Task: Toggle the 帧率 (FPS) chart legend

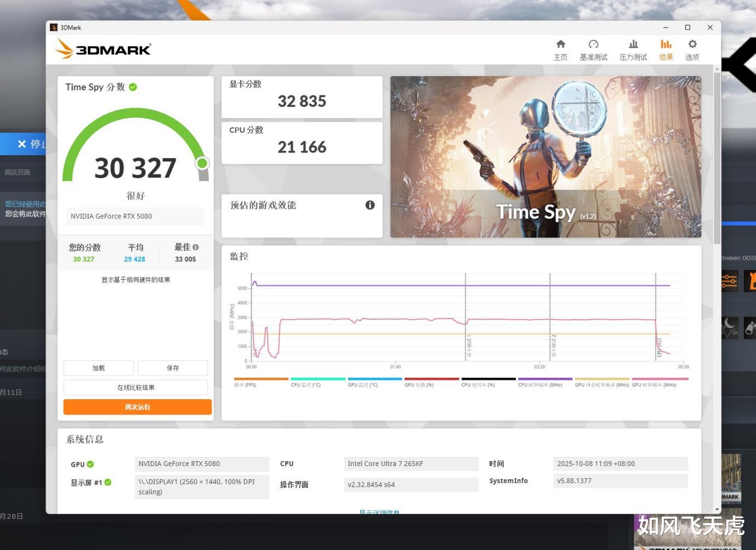Action: [261, 382]
